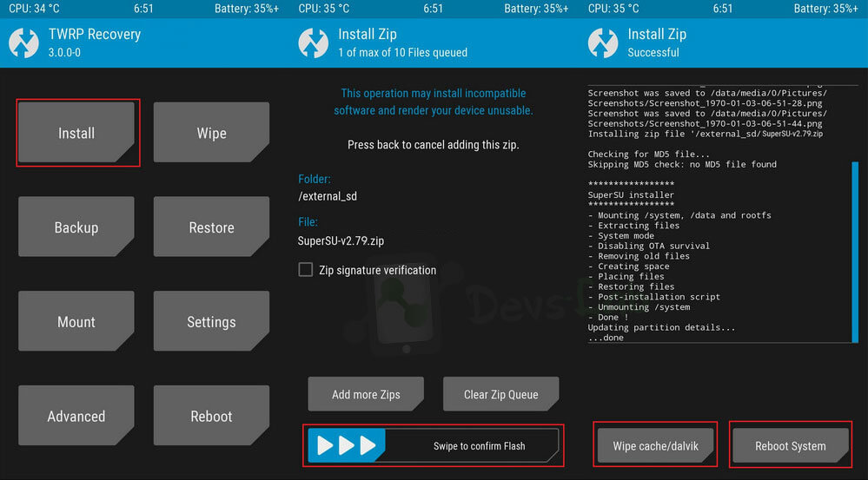
Task: Open TWRP Settings
Action: (211, 321)
